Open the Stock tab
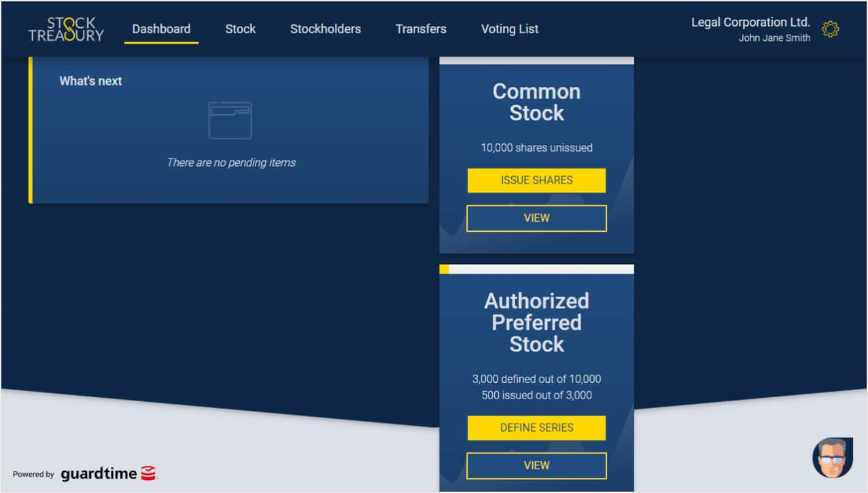This screenshot has width=868, height=493. (241, 29)
